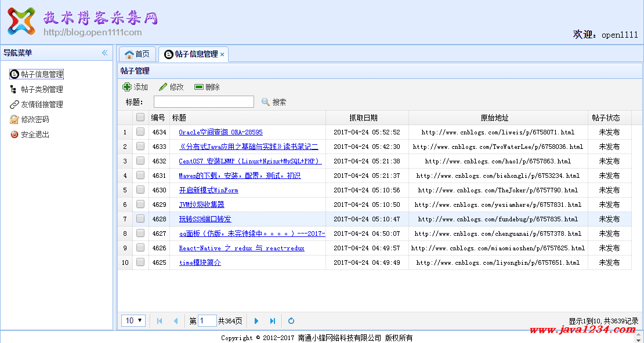Open the time模块简介 post link
This screenshot has height=343, width=644.
(200, 262)
